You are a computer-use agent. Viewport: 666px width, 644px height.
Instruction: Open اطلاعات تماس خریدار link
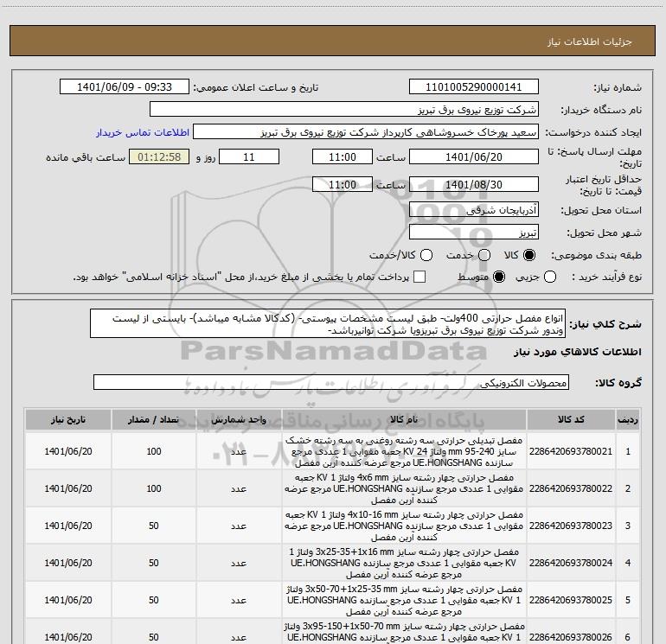[143, 132]
